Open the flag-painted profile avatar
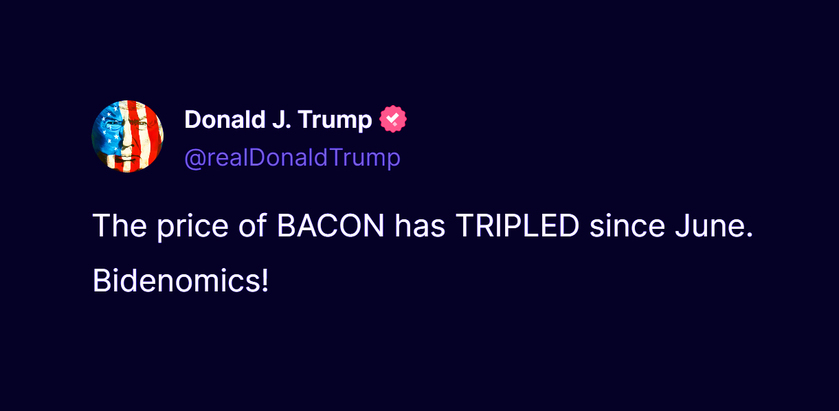 (128, 136)
